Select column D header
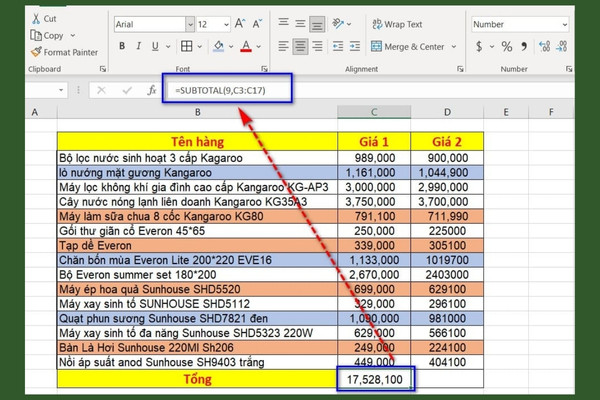The height and width of the screenshot is (400, 600). pos(447,112)
